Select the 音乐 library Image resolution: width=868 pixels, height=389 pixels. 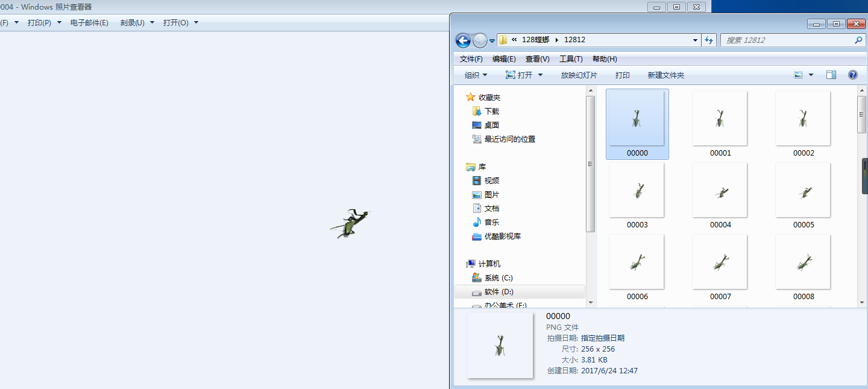pos(492,223)
